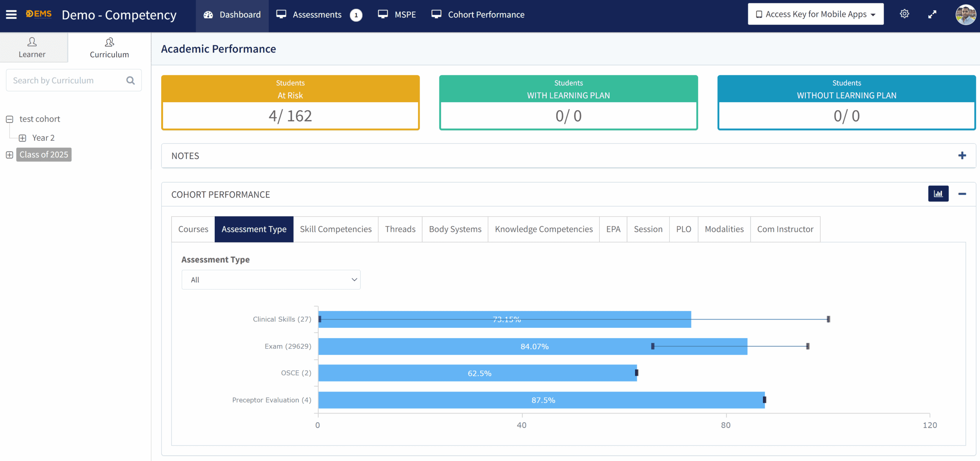Click the DEMS logo

[39, 14]
